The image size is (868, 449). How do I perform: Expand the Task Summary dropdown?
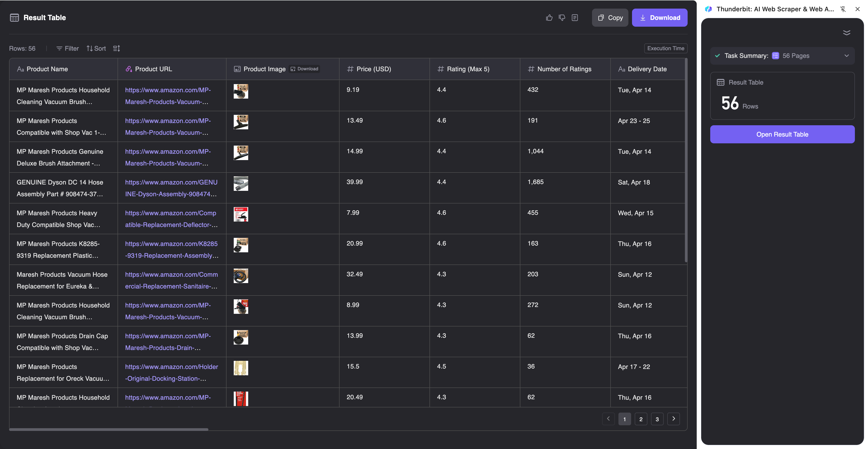[x=847, y=56]
